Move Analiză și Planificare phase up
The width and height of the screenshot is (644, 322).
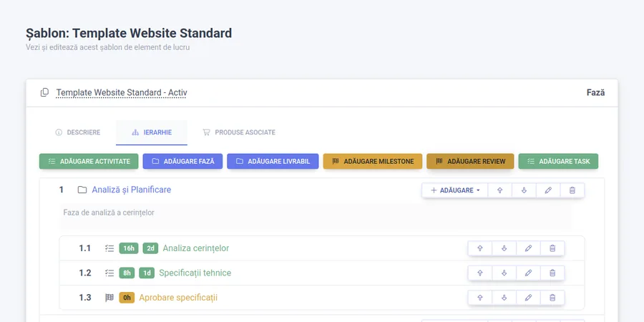(500, 190)
